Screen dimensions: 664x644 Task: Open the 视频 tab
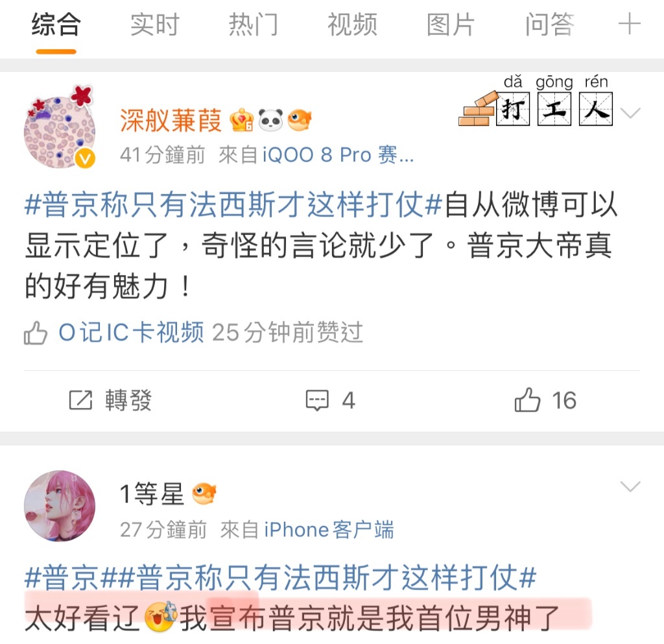352,25
